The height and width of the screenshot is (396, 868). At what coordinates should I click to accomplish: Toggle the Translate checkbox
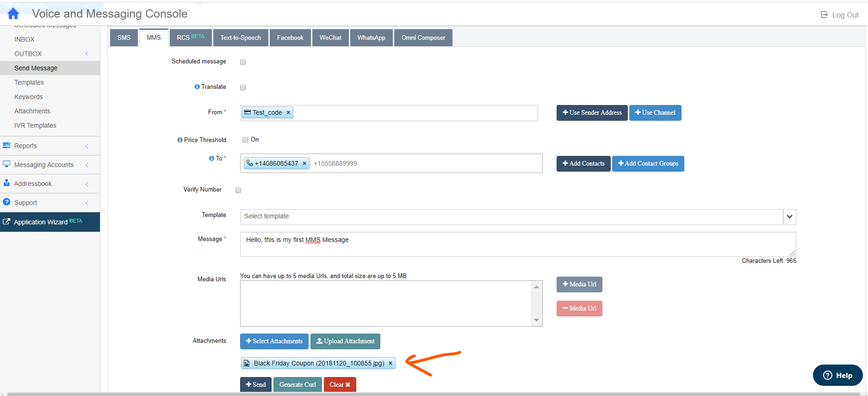[243, 87]
